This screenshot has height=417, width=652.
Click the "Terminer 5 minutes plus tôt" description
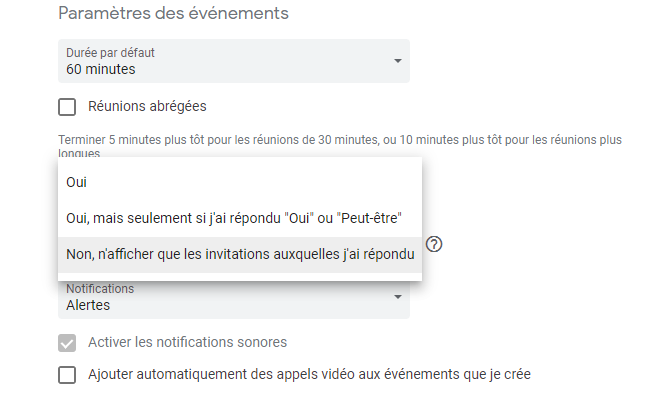tap(340, 140)
